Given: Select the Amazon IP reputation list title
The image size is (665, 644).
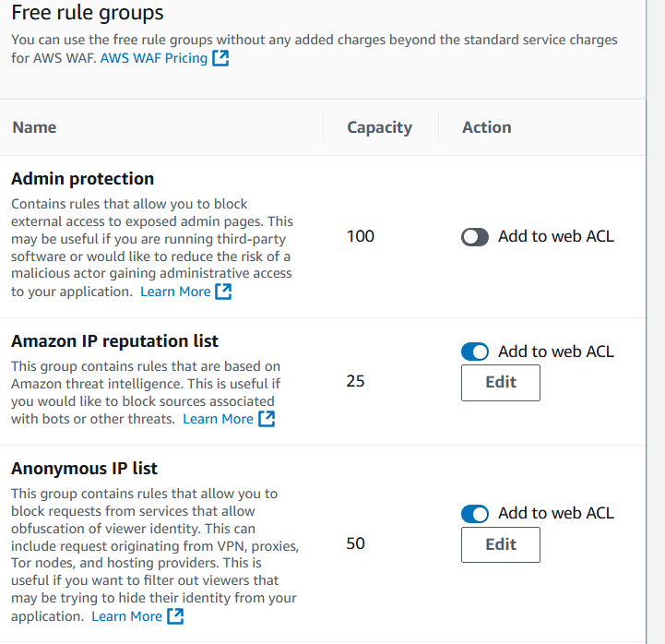Looking at the screenshot, I should [x=114, y=341].
